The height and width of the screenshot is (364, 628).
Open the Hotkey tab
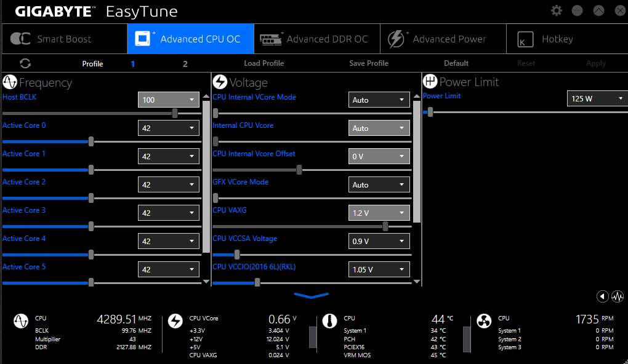567,39
